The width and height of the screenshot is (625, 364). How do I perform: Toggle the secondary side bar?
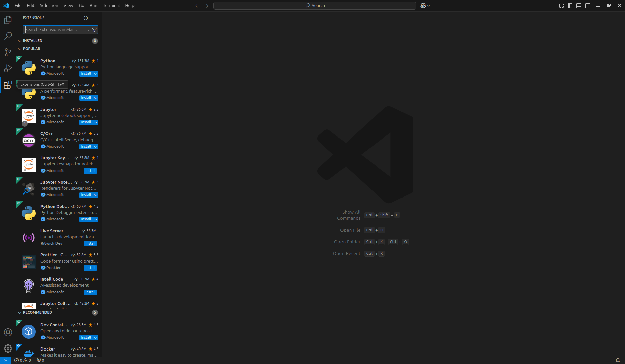pyautogui.click(x=588, y=6)
